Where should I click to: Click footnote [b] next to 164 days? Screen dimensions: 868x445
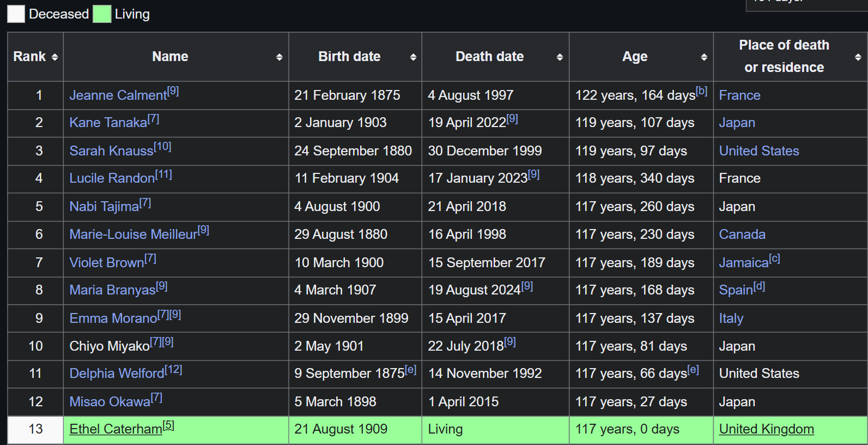(702, 91)
